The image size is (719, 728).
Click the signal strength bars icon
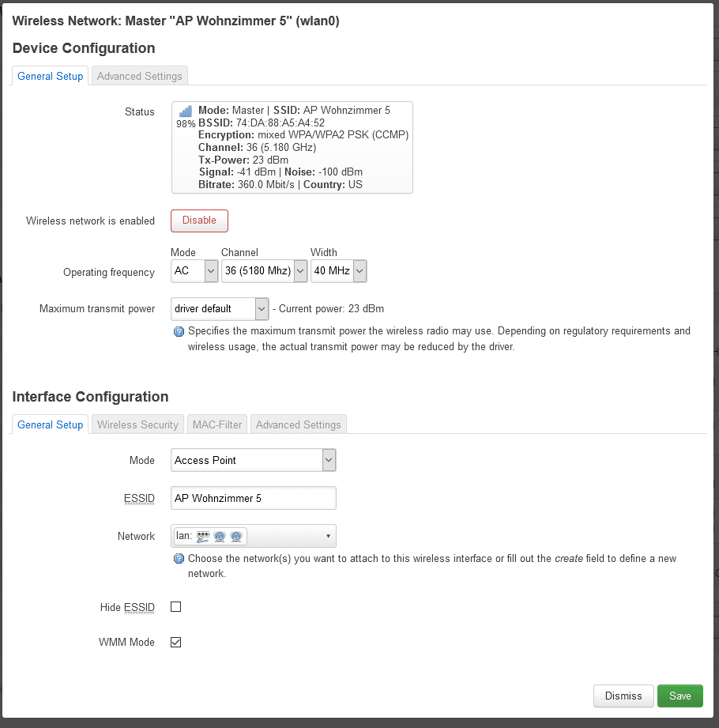point(186,111)
